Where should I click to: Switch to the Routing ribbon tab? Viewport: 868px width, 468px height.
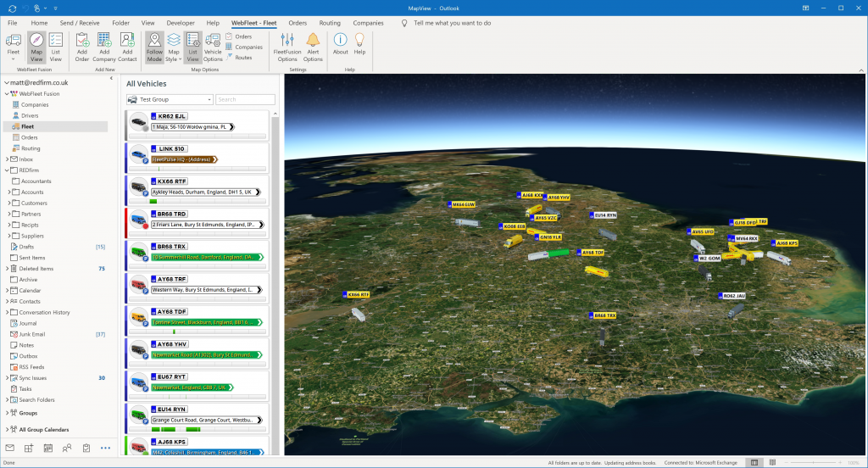point(330,23)
